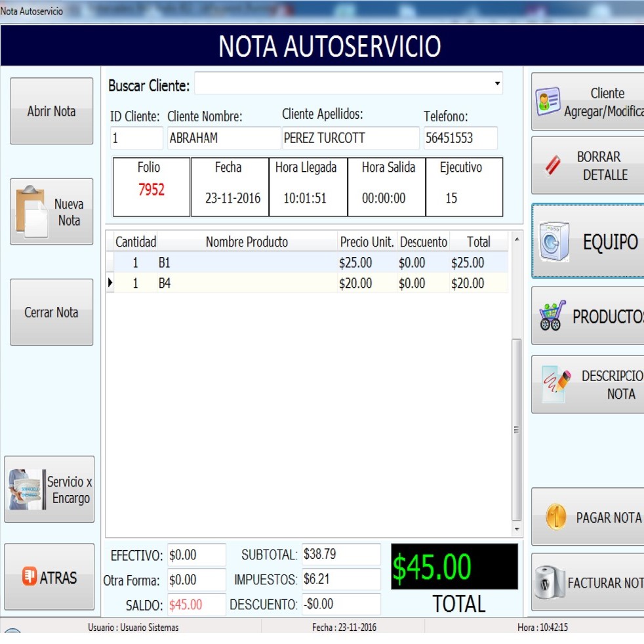Click the coin icon on PAGAR NOTA

pos(555,517)
